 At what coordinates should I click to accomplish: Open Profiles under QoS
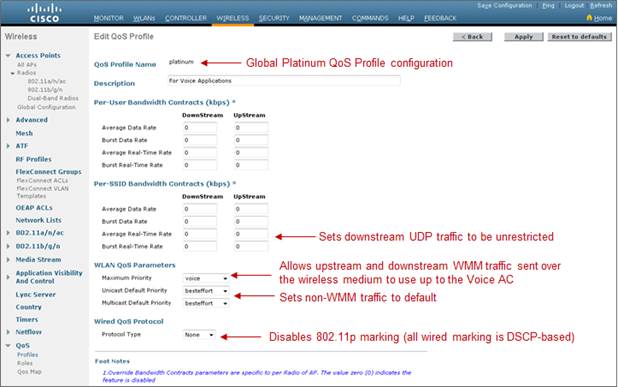click(x=27, y=355)
